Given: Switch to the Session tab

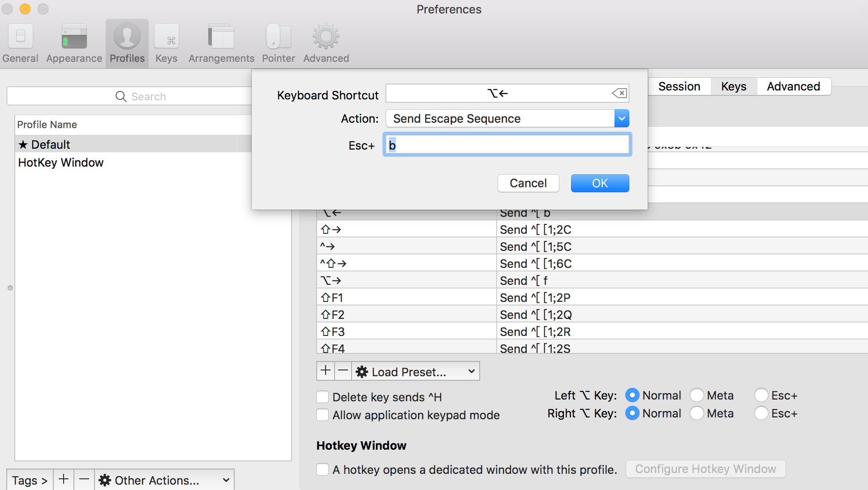Looking at the screenshot, I should [x=679, y=86].
